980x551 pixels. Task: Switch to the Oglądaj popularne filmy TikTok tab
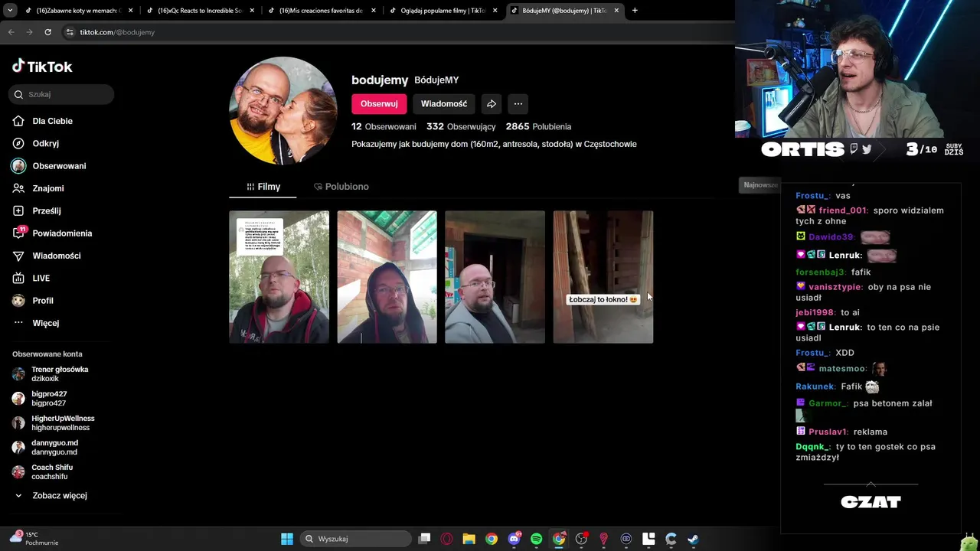point(442,11)
